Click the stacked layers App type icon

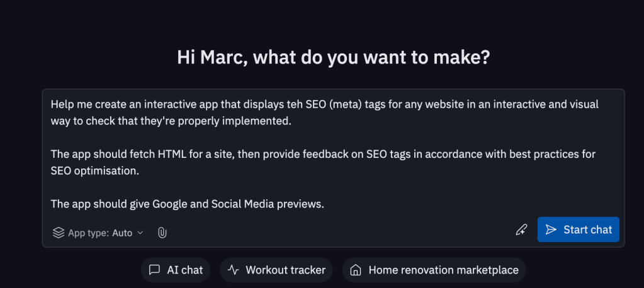(x=59, y=233)
